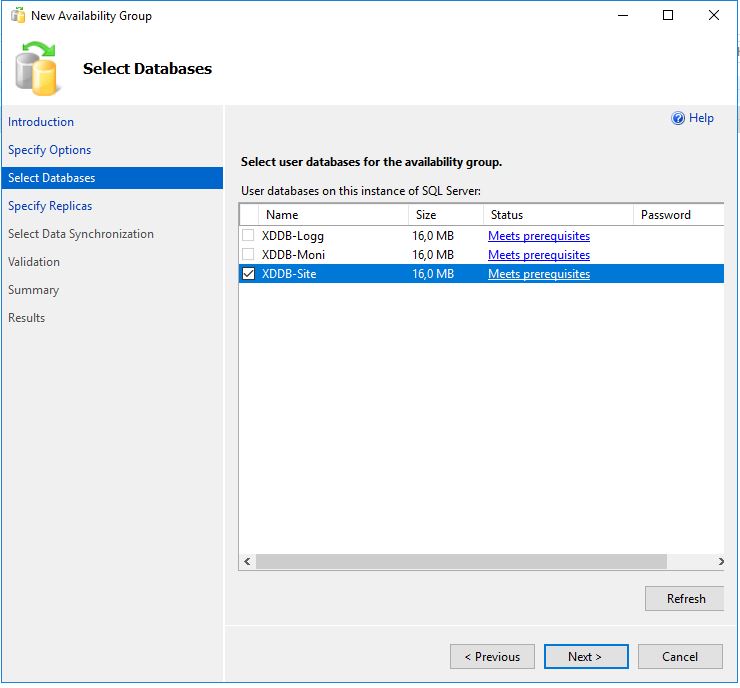The image size is (740, 688).
Task: Select the XDDB-Site database name
Action: [289, 274]
